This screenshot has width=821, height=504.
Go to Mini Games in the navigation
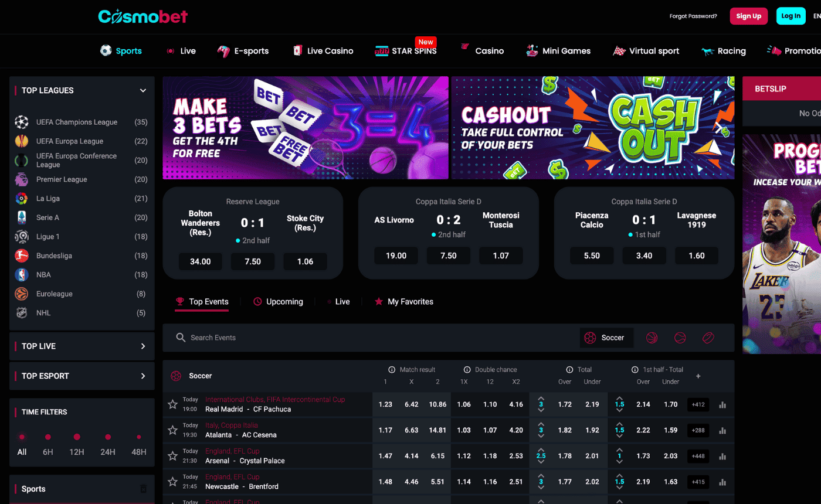pyautogui.click(x=558, y=51)
